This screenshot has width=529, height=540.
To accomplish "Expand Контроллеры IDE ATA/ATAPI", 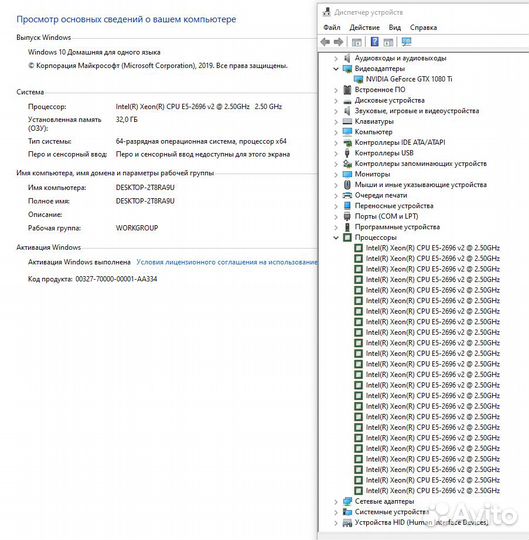I will [336, 143].
